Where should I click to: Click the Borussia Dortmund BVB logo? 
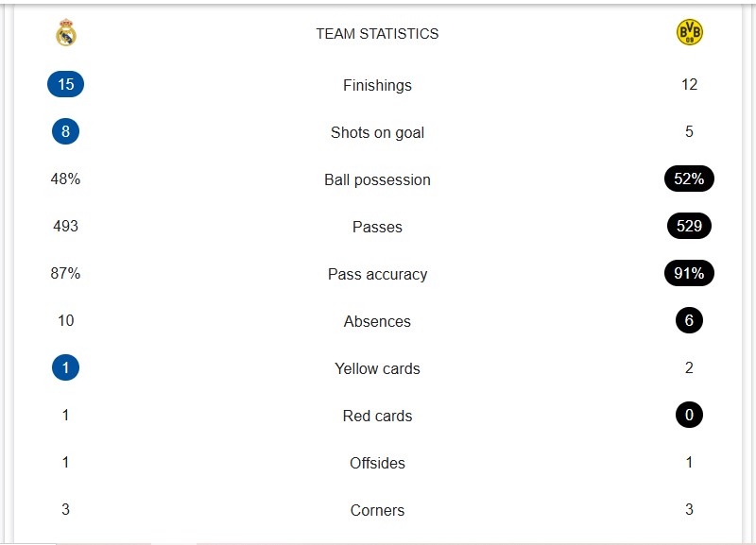[x=689, y=33]
